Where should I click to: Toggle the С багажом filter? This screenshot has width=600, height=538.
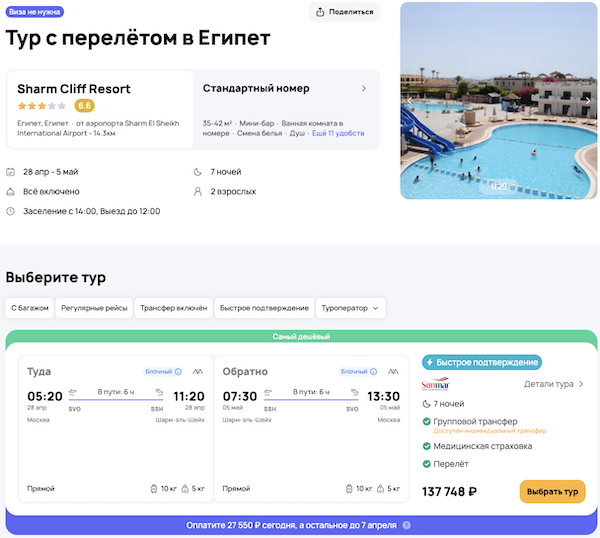[x=29, y=308]
